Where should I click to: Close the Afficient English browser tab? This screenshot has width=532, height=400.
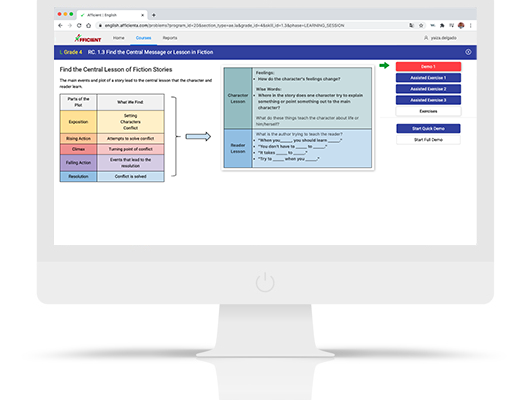click(142, 15)
